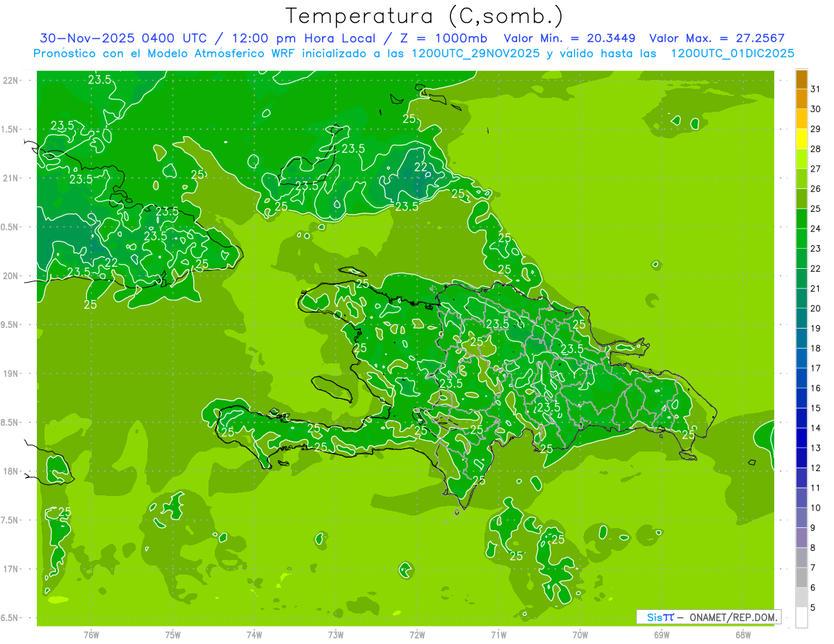Click the light green legend swatch between 26 and 27
The width and height of the screenshot is (834, 644).
(801, 179)
